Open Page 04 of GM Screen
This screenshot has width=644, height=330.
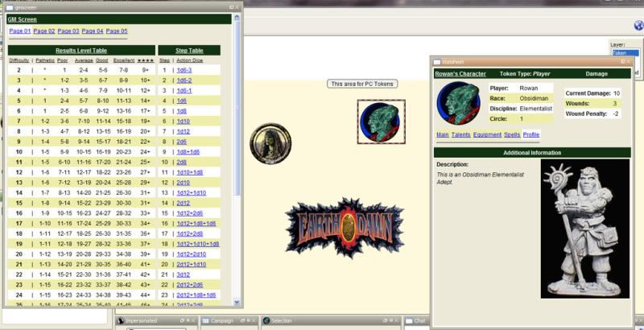click(x=93, y=31)
